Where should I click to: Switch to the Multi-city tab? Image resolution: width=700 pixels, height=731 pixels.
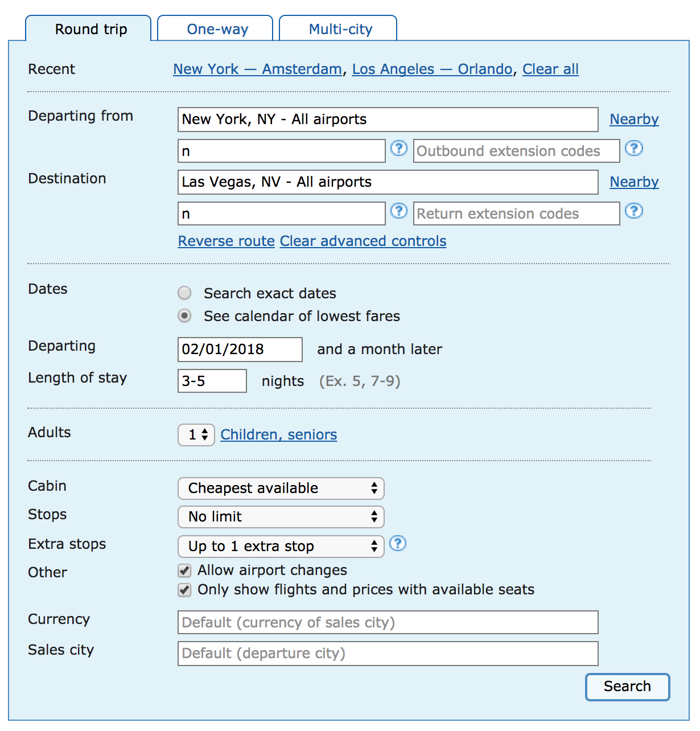coord(340,29)
